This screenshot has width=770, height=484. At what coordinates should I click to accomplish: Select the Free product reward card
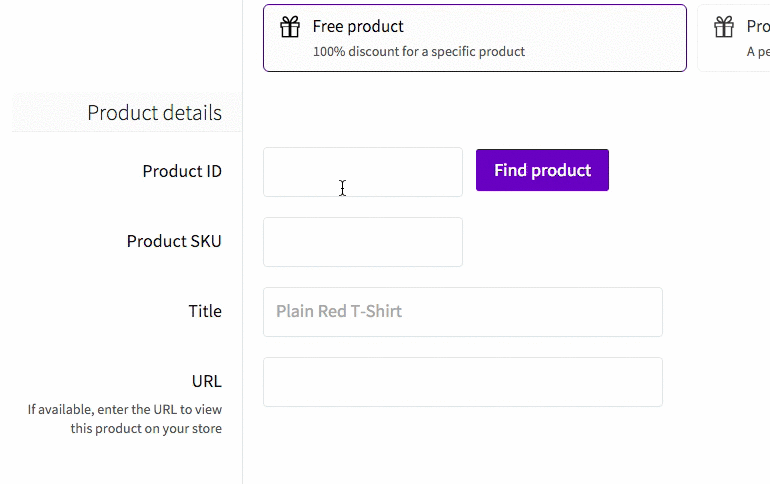tap(474, 38)
